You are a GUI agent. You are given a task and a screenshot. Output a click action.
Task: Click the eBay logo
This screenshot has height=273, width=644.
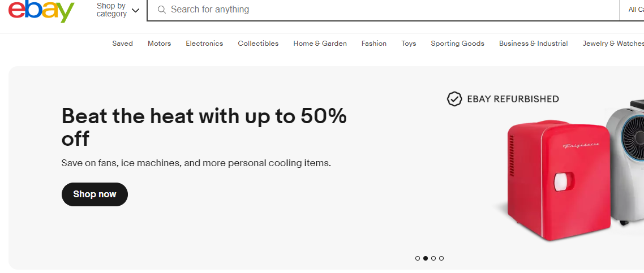[41, 11]
